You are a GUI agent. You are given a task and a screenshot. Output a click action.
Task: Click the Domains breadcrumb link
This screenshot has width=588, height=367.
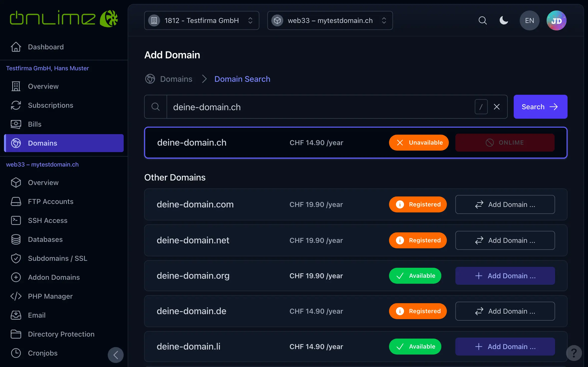click(176, 79)
